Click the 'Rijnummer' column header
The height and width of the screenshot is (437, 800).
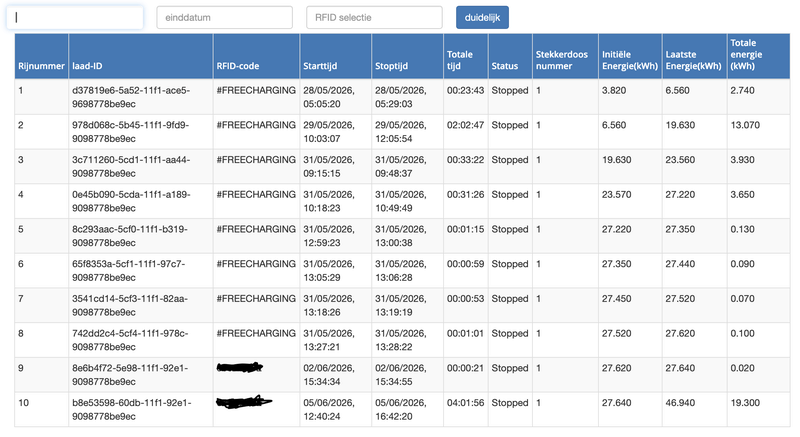[41, 66]
